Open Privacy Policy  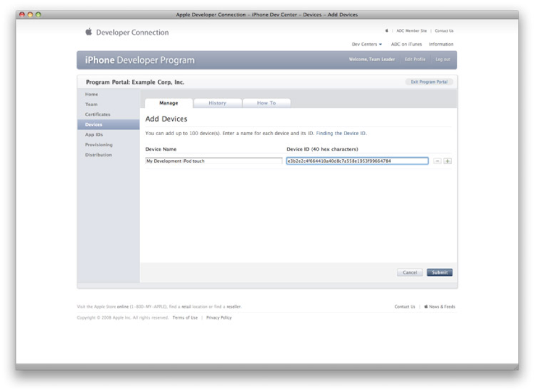pos(219,317)
